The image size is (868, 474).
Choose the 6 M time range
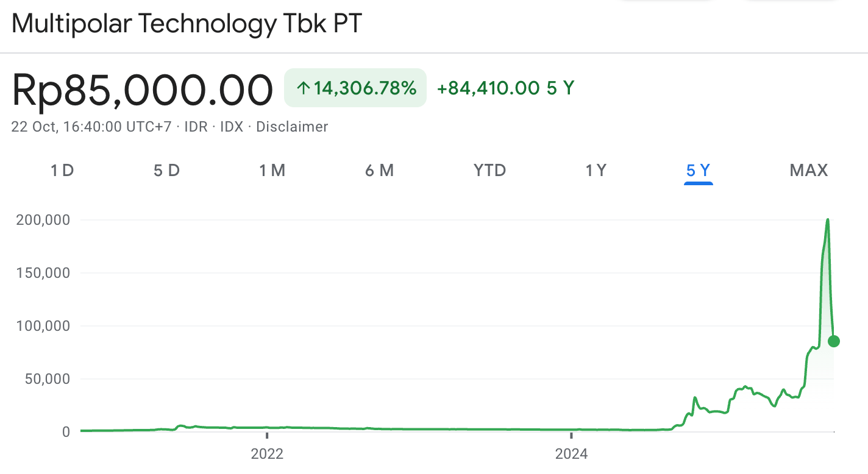click(379, 171)
